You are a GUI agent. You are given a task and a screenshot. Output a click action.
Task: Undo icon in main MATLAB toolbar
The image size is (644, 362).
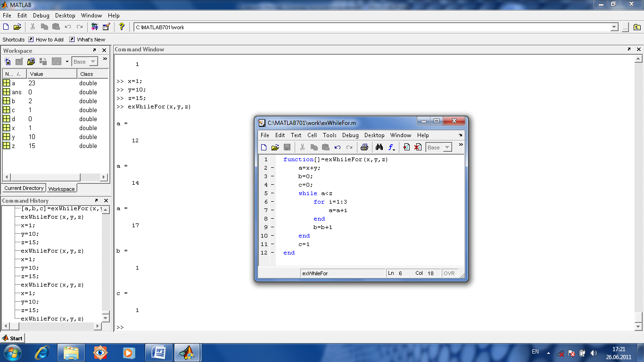(68, 27)
